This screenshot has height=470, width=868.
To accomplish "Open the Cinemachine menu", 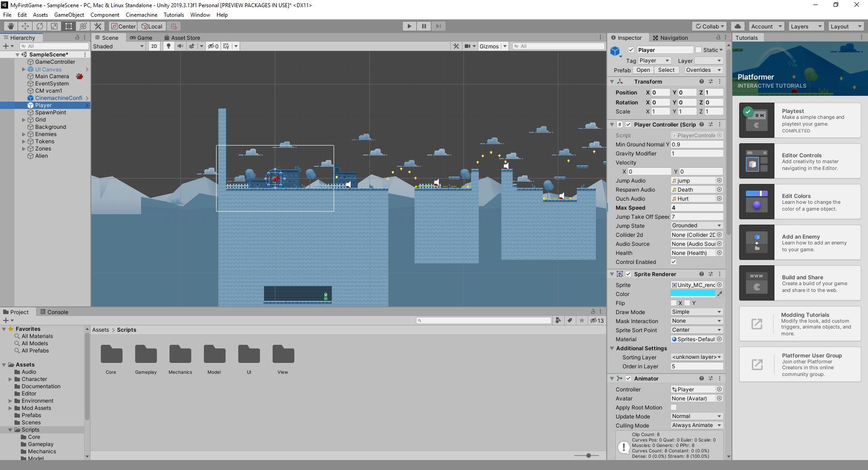I will (141, 15).
